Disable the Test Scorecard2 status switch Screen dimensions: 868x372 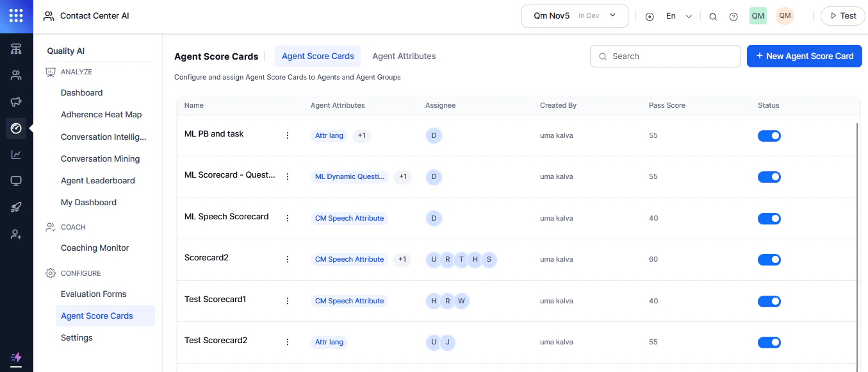pyautogui.click(x=769, y=342)
